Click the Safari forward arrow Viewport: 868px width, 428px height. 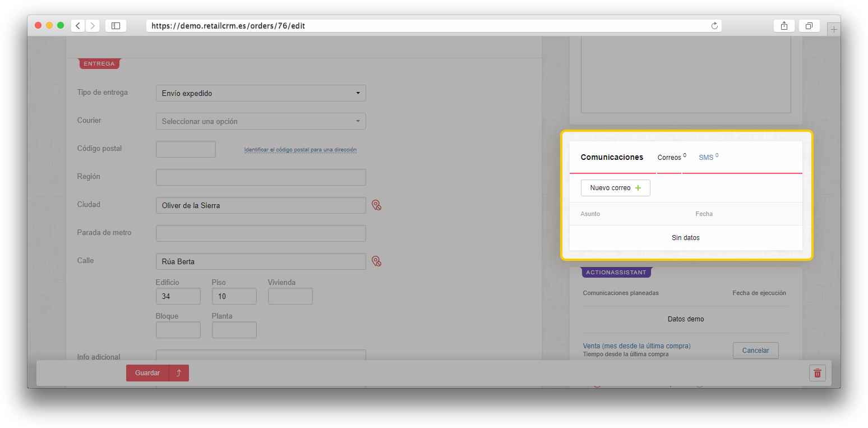93,26
